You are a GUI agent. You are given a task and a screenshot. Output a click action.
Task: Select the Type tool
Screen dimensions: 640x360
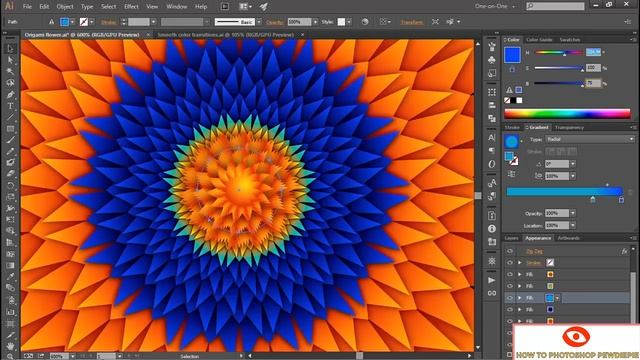(10, 106)
